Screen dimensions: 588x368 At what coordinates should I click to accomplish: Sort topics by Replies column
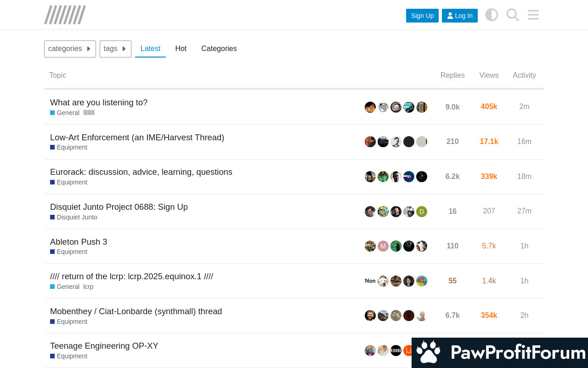pos(452,75)
